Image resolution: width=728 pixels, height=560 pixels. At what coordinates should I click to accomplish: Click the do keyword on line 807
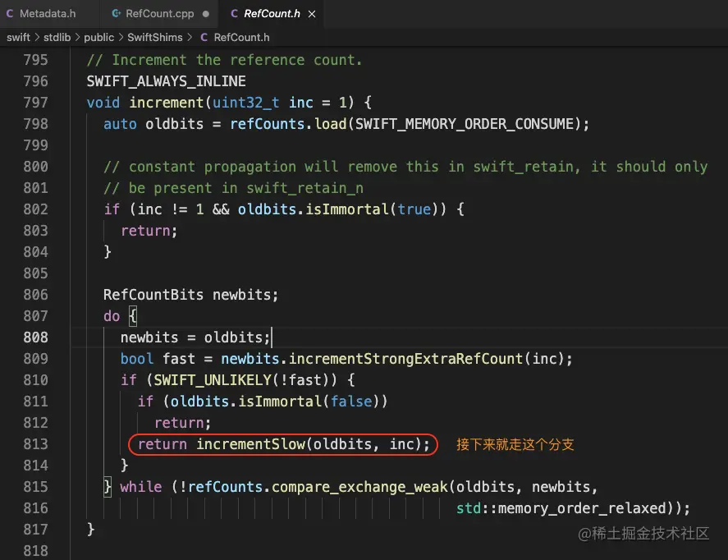112,316
